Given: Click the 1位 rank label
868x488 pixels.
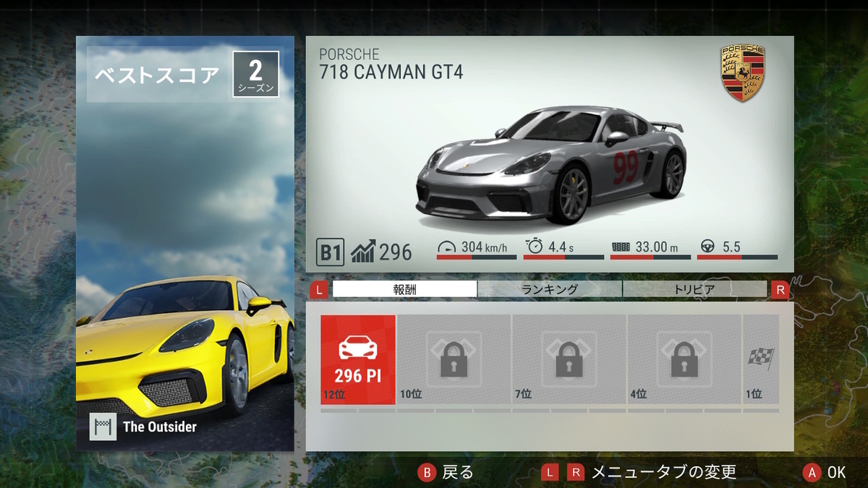Looking at the screenshot, I should point(754,394).
